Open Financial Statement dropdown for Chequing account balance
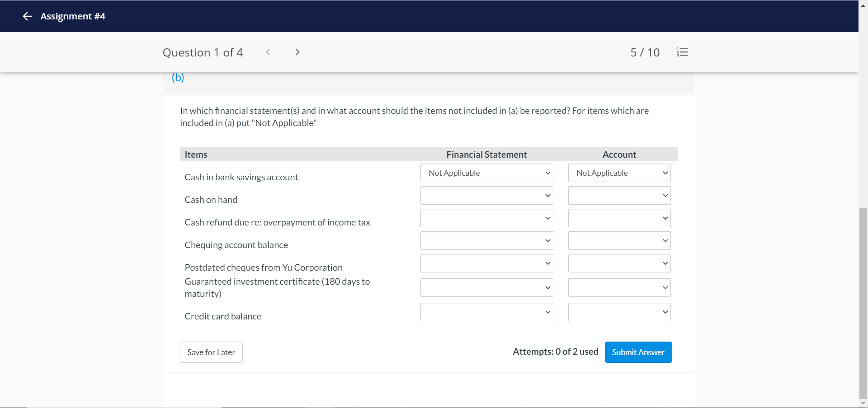 click(x=487, y=241)
